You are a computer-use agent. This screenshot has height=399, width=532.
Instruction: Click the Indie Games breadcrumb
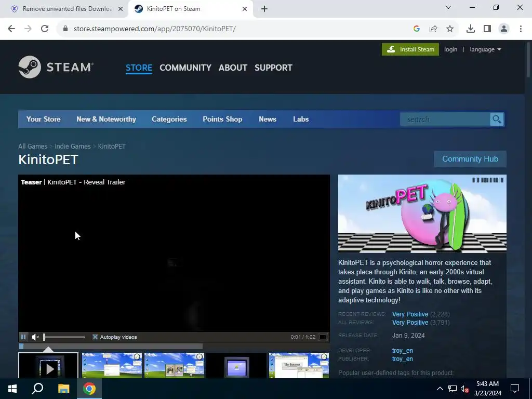coord(73,146)
